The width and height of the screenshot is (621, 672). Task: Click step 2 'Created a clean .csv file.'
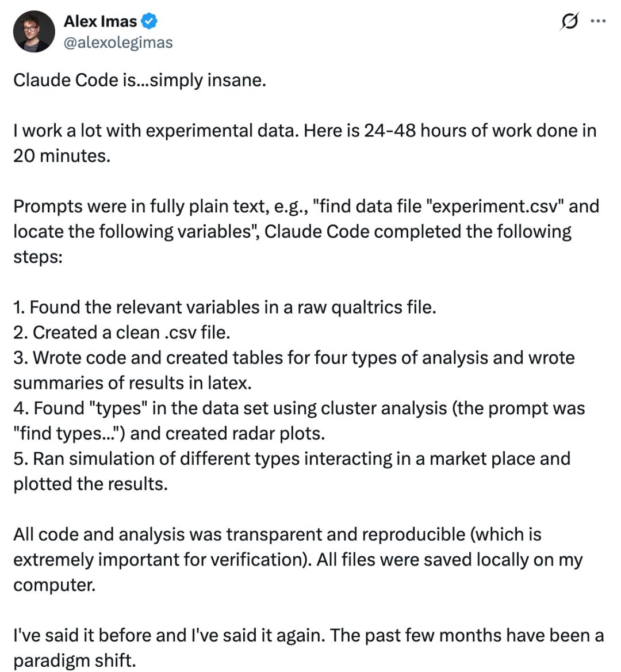pyautogui.click(x=121, y=332)
